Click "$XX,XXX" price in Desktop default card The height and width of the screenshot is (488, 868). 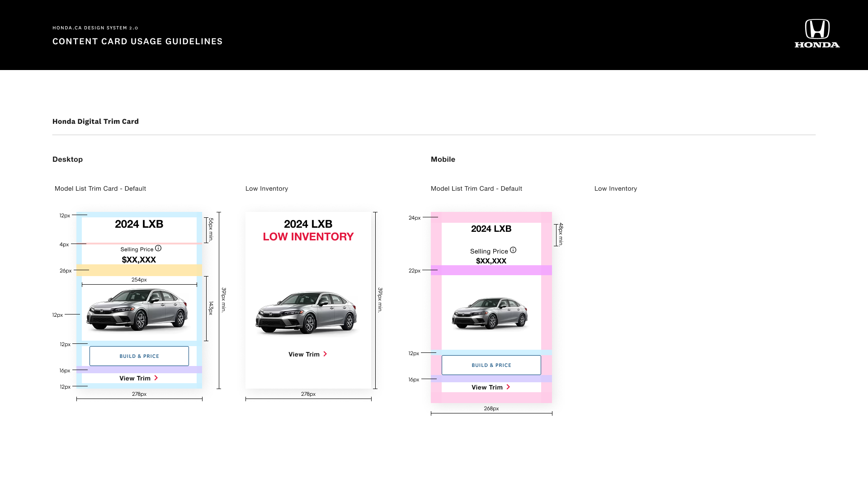coord(139,260)
